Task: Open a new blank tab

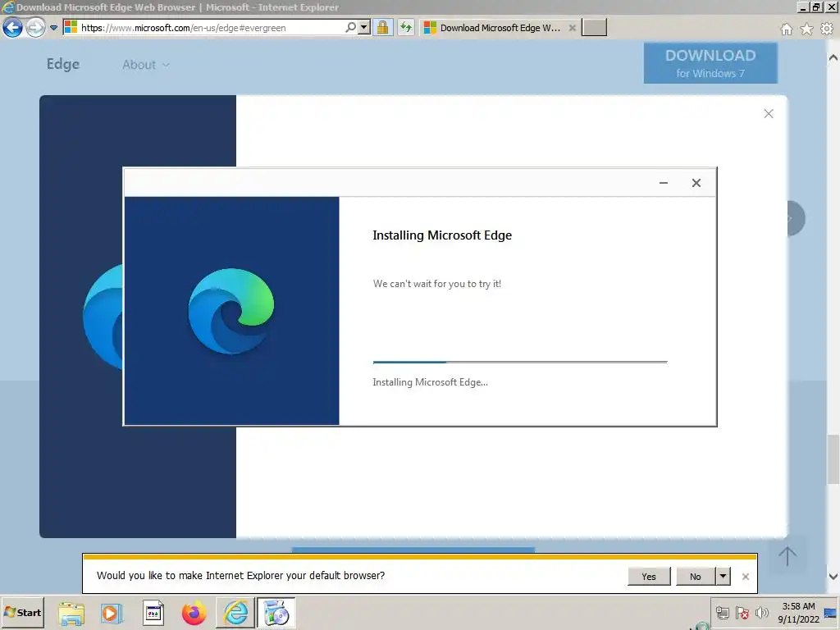Action: [x=594, y=27]
